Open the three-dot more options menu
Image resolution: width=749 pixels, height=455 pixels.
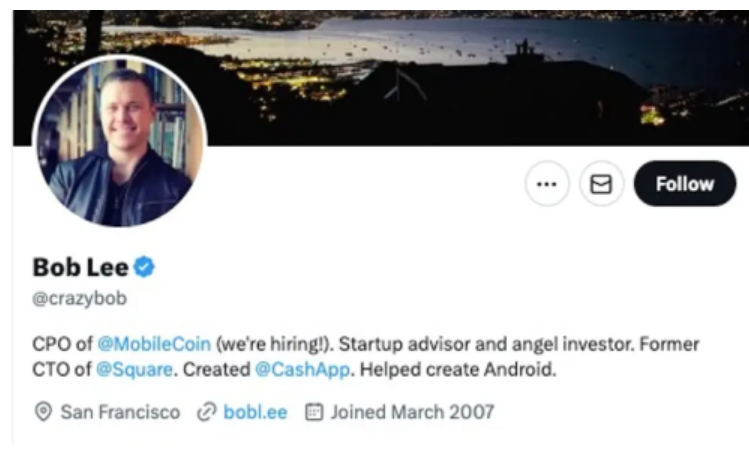click(x=546, y=184)
